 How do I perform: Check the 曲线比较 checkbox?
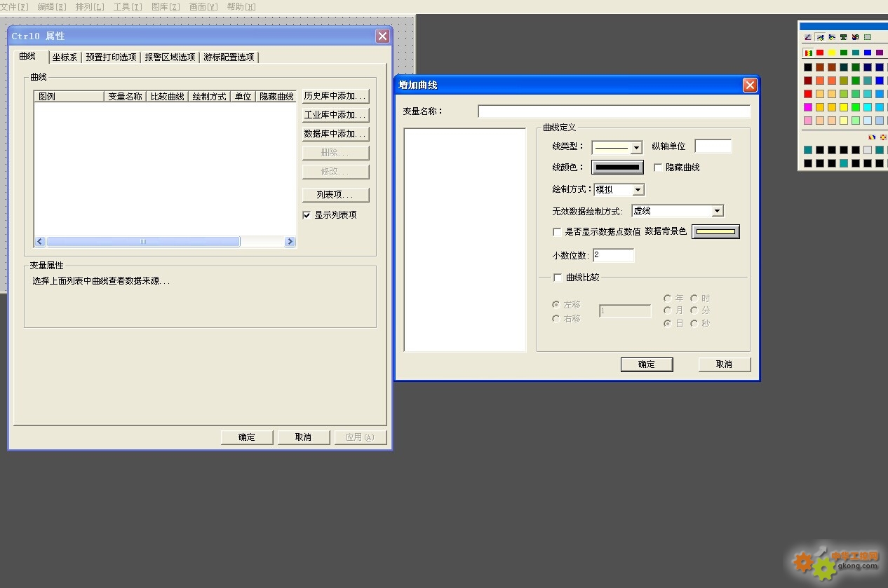tap(558, 278)
